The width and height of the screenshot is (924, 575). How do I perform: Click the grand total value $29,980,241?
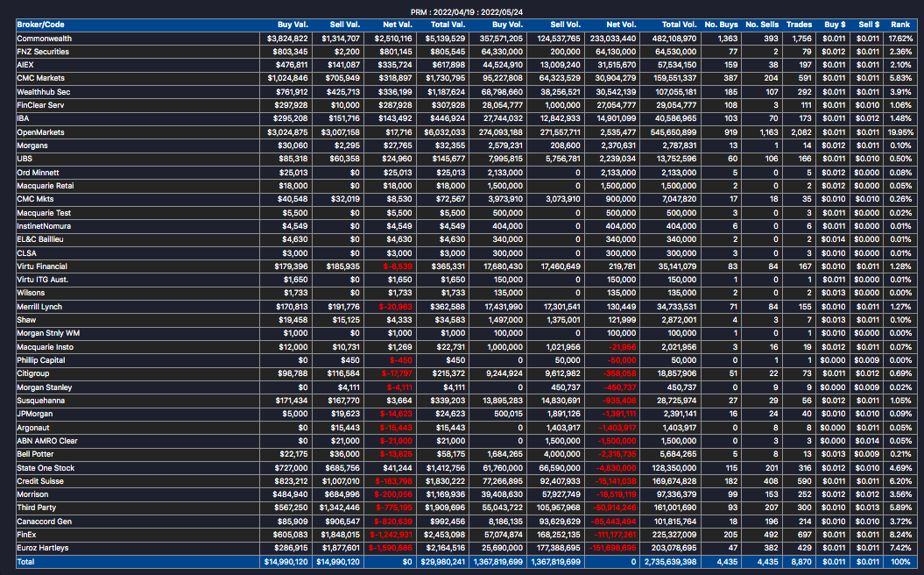[x=442, y=562]
